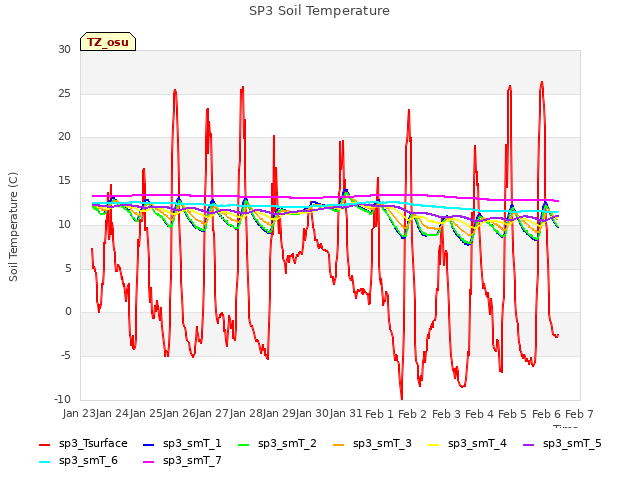Click the Jan 24 x-axis tick label
This screenshot has height=480, width=640.
click(x=112, y=413)
